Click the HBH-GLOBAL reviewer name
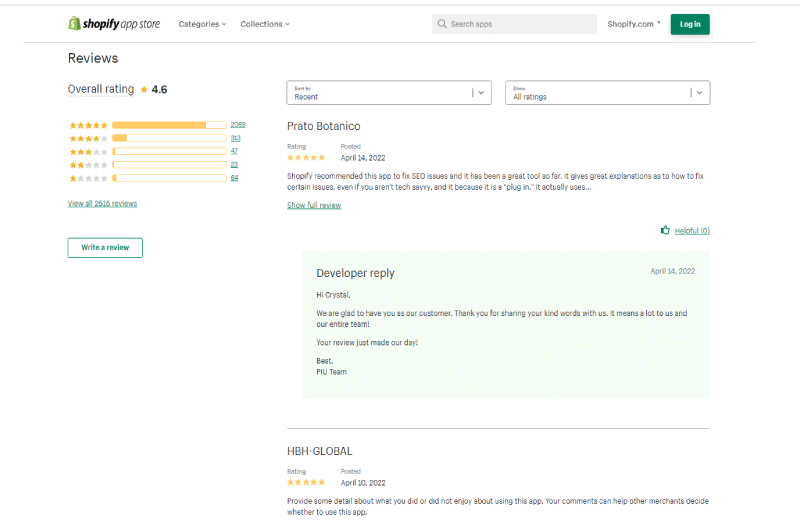The width and height of the screenshot is (800, 530). 319,451
